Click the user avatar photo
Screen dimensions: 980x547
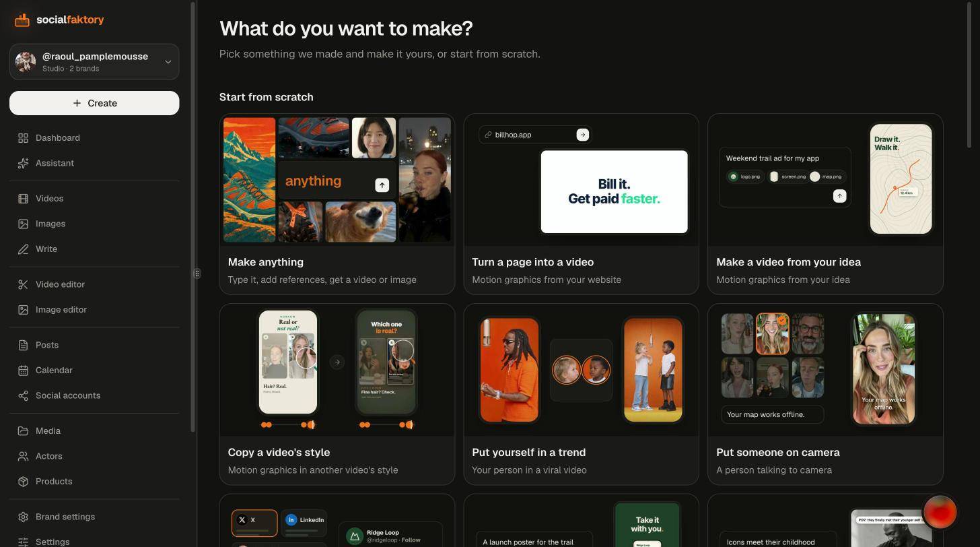pos(26,62)
